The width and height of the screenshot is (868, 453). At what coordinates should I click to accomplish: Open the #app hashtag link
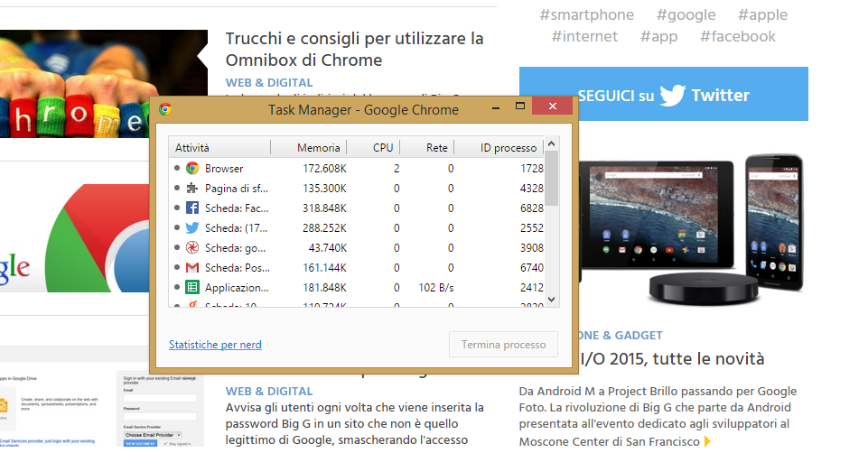click(658, 36)
